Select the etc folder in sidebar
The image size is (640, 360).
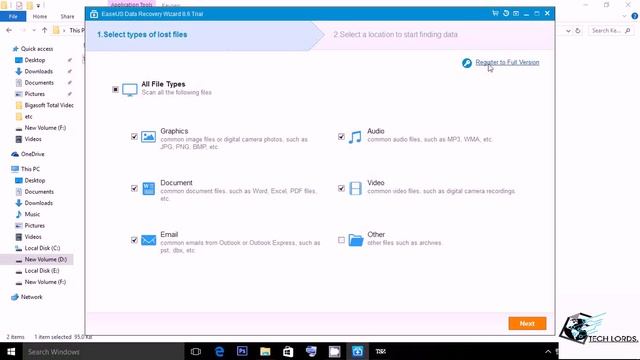pyautogui.click(x=28, y=117)
